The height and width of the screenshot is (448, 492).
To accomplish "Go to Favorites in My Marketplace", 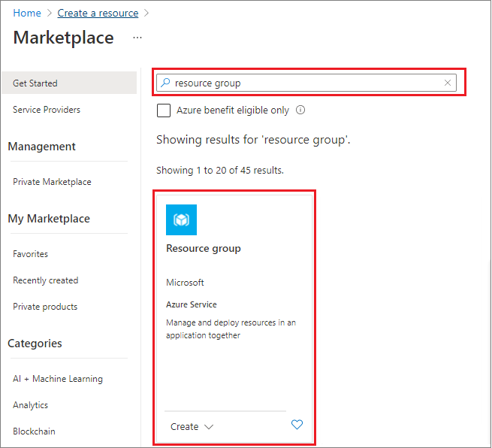I will pos(30,254).
